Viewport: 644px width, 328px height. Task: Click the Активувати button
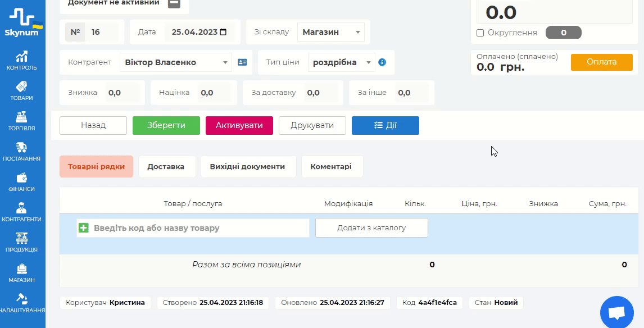pyautogui.click(x=239, y=126)
